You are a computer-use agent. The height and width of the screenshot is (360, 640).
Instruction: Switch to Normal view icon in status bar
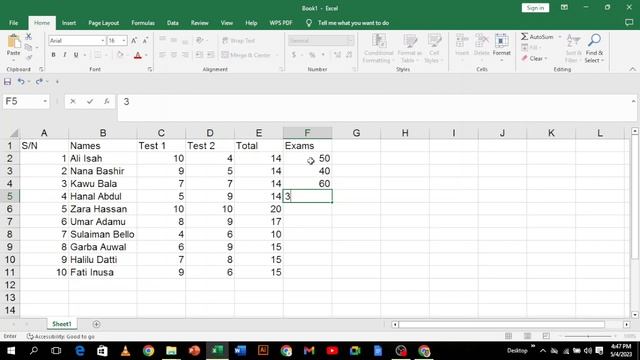pos(509,336)
